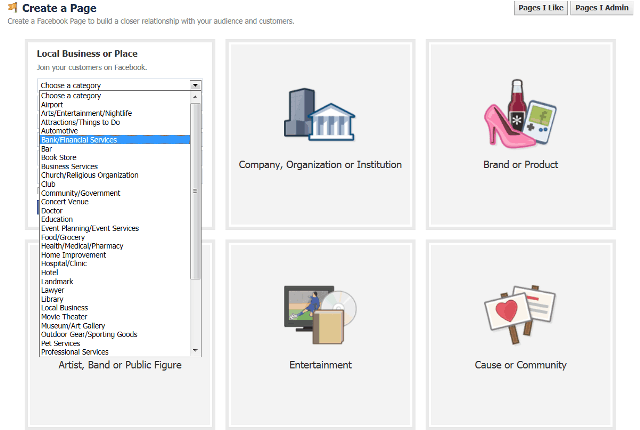This screenshot has width=640, height=430.
Task: Select Event Planning/Event Services category
Action: [115, 228]
